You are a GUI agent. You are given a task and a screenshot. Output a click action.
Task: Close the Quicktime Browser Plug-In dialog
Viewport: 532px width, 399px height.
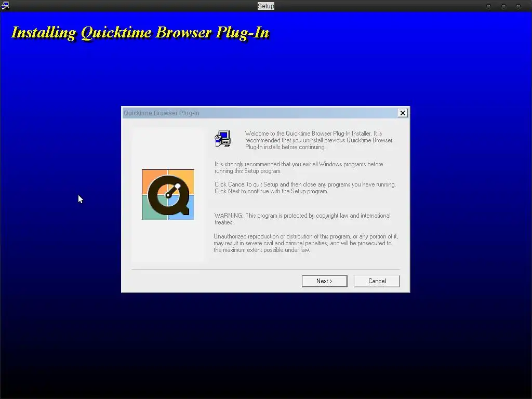click(403, 113)
